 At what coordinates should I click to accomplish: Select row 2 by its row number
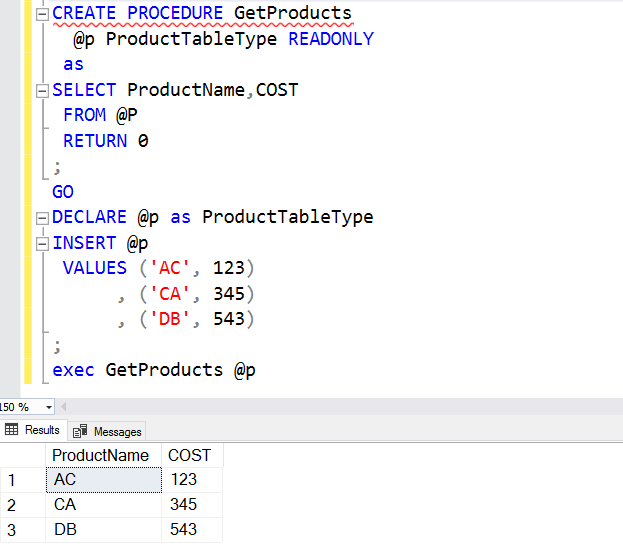(x=12, y=505)
